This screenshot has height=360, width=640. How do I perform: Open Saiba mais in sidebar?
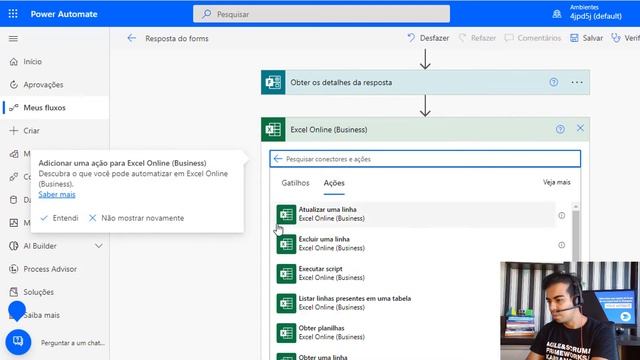(x=42, y=315)
